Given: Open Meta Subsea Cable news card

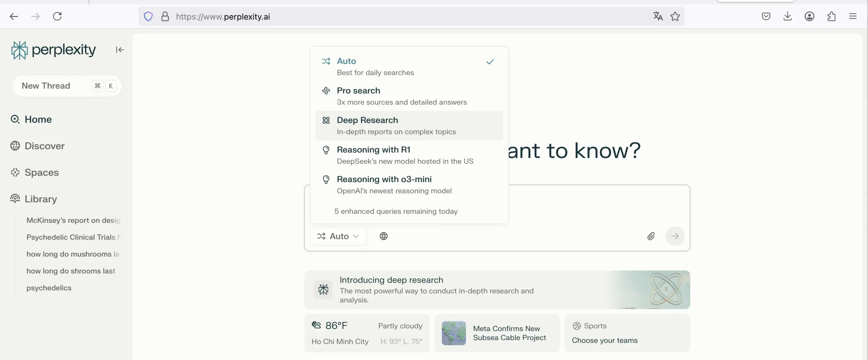Looking at the screenshot, I should click(497, 333).
